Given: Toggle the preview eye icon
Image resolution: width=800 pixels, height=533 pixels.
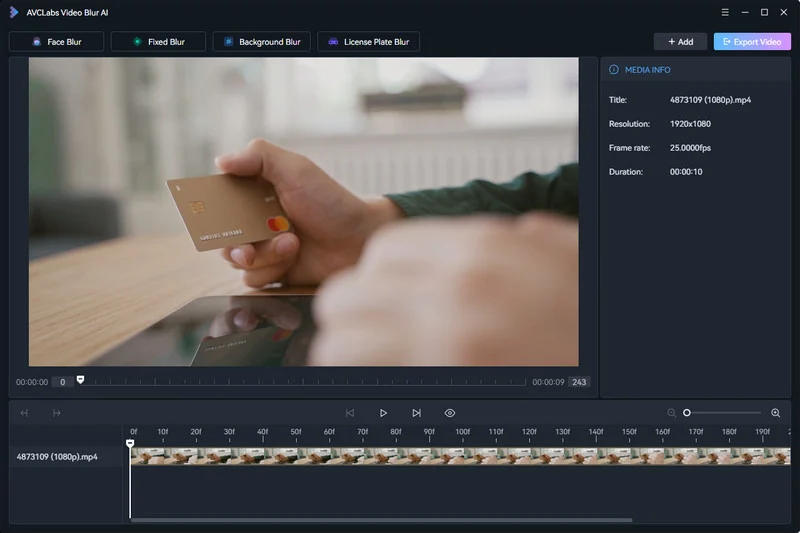Looking at the screenshot, I should pyautogui.click(x=449, y=413).
